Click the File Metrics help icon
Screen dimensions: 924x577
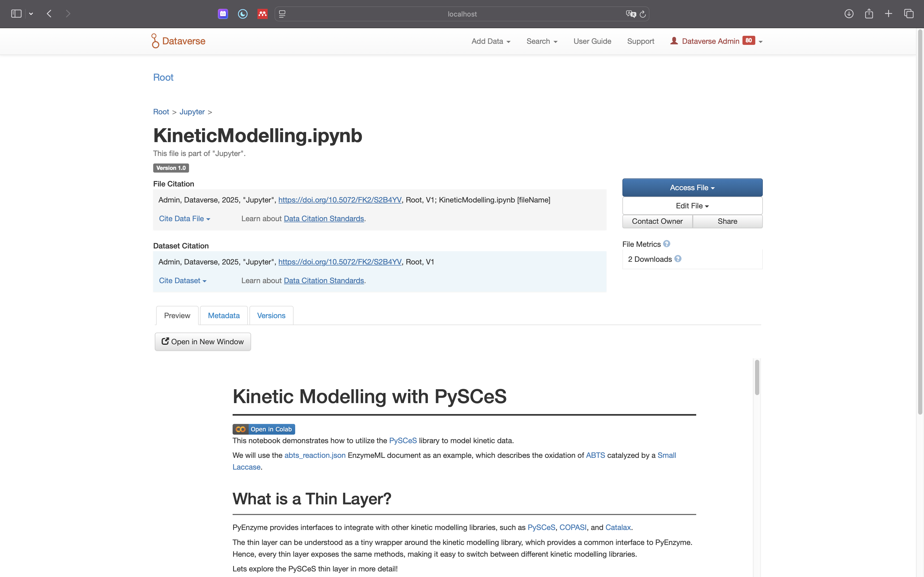[667, 244]
